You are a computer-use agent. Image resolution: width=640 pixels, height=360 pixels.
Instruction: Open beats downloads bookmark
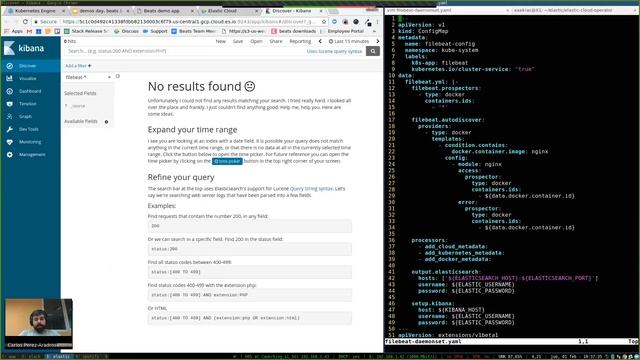294,31
